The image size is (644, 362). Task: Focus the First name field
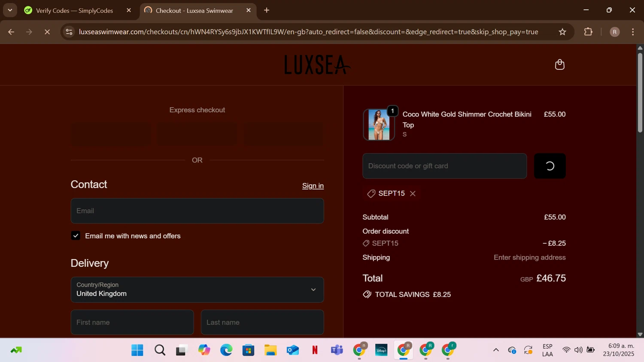(x=132, y=322)
